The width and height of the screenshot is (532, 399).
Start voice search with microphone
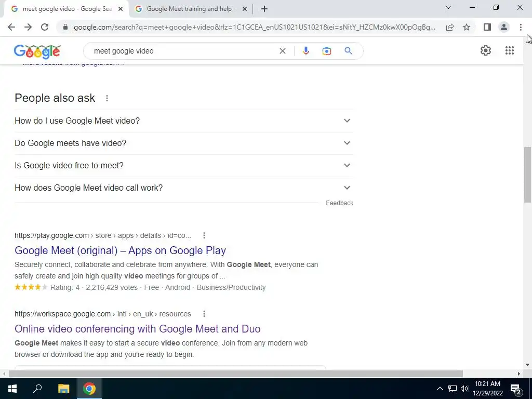(305, 51)
